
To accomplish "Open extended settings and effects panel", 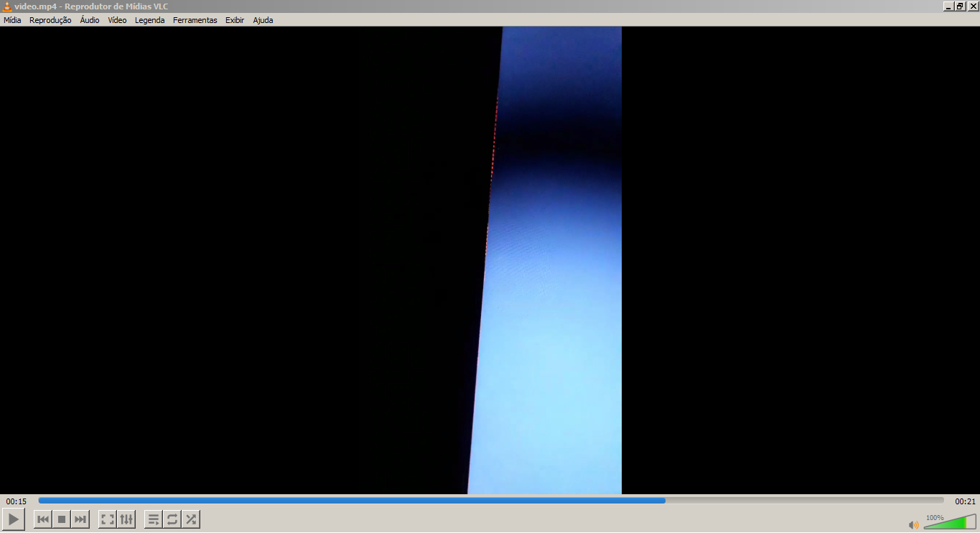I will coord(126,519).
